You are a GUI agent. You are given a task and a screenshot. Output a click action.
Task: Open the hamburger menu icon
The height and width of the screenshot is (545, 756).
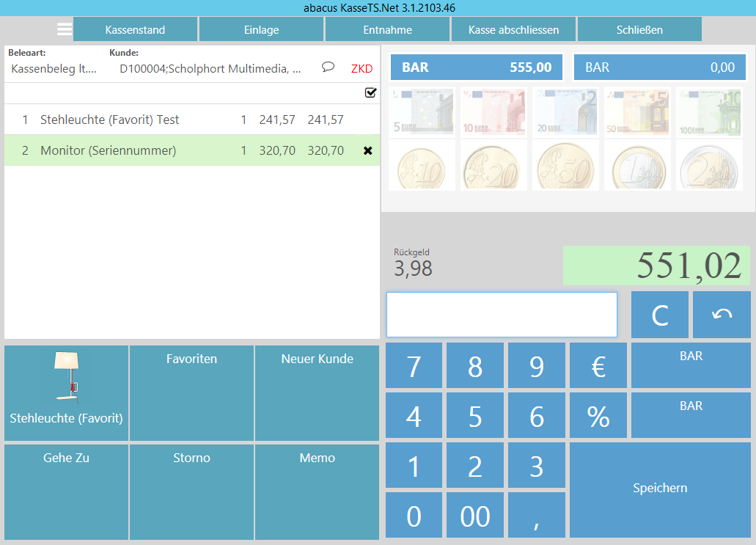(x=65, y=29)
